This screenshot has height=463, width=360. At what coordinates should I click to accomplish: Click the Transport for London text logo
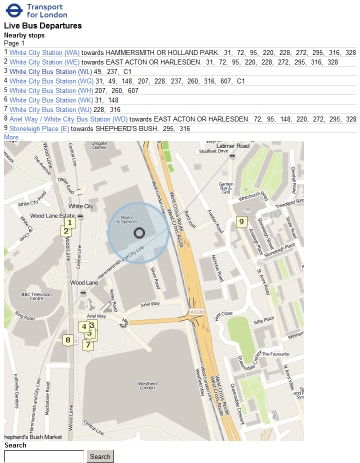[47, 11]
